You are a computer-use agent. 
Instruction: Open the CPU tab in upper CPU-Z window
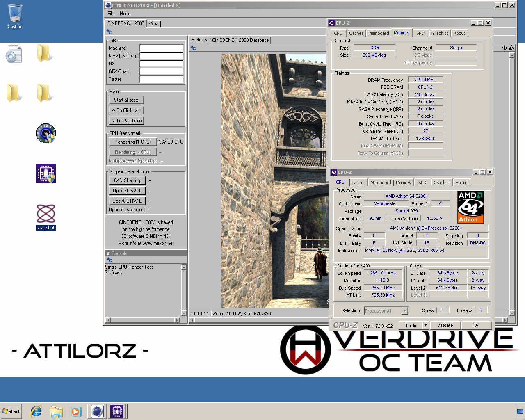tap(338, 33)
